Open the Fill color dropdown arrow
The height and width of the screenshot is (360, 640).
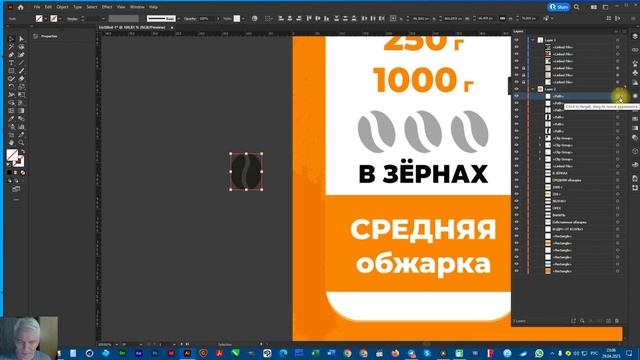[45, 18]
